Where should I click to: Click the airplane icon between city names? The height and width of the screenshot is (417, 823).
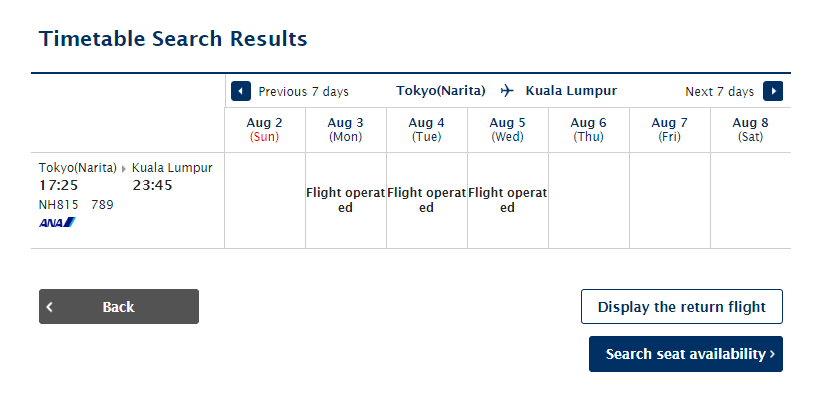pos(507,91)
